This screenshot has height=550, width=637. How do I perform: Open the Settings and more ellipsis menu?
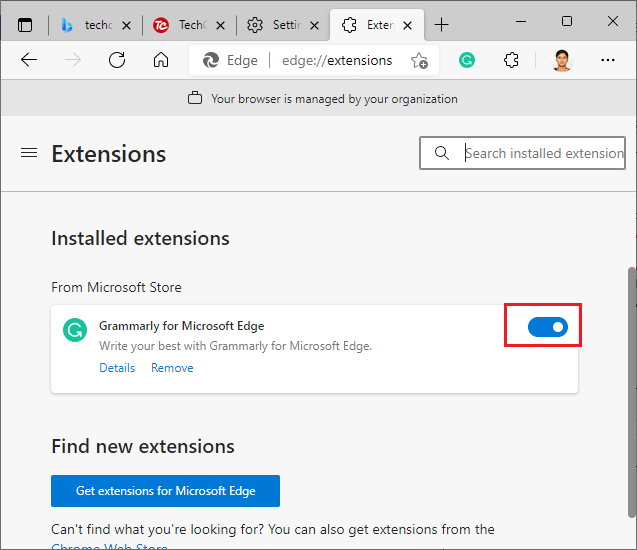608,60
